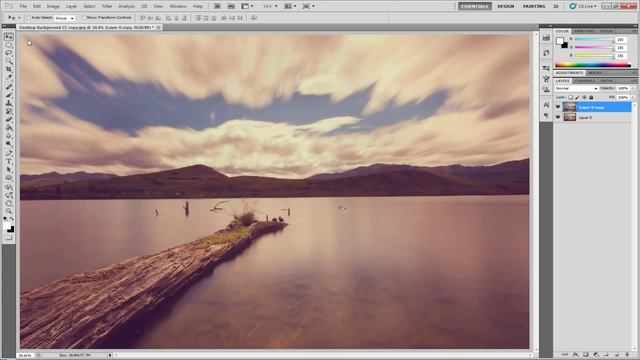Open Screen Mode dropdown
Screen dimensions: 640x360
[x=309, y=6]
